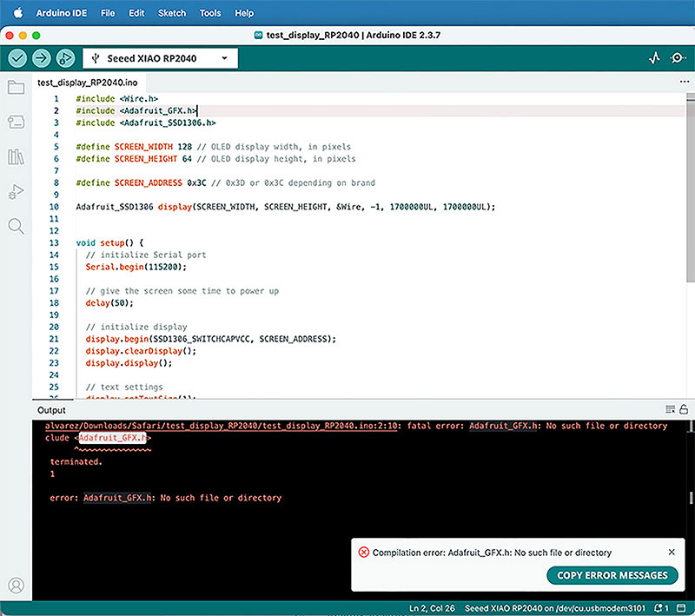Open the Serial Monitor
The width and height of the screenshot is (695, 616).
pos(678,58)
